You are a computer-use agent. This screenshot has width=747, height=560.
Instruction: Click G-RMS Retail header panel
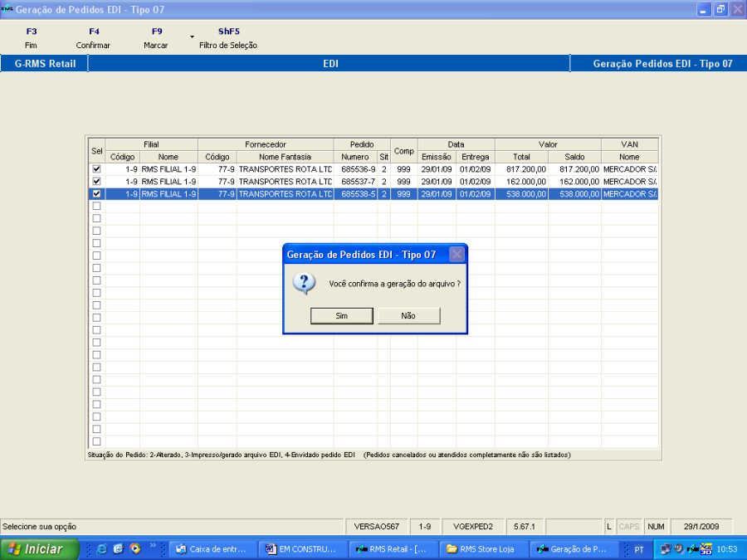(x=45, y=64)
